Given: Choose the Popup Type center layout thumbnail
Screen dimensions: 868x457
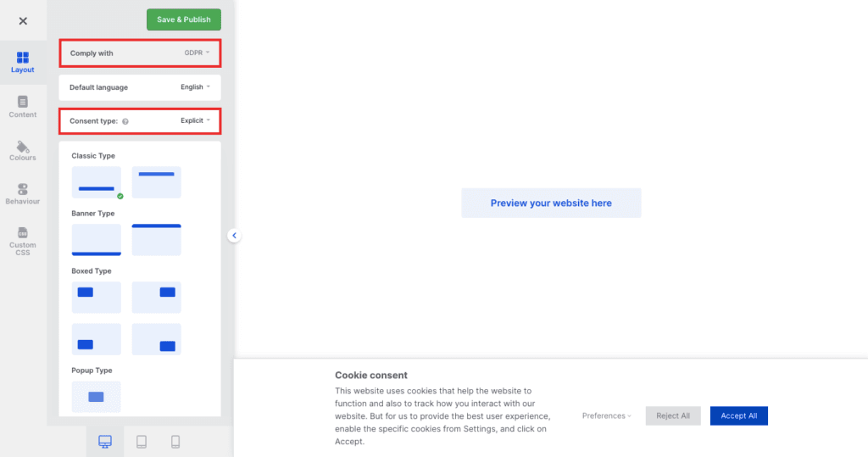Looking at the screenshot, I should (97, 397).
